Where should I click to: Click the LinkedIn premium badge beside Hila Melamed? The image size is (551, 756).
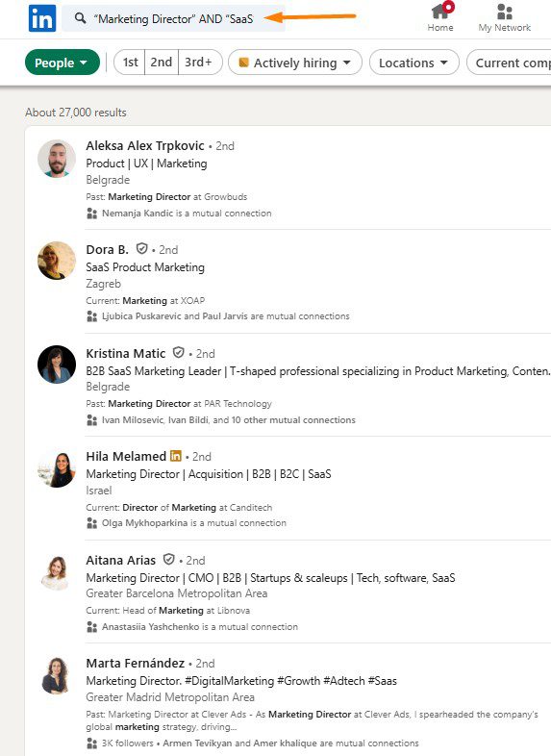(x=176, y=456)
